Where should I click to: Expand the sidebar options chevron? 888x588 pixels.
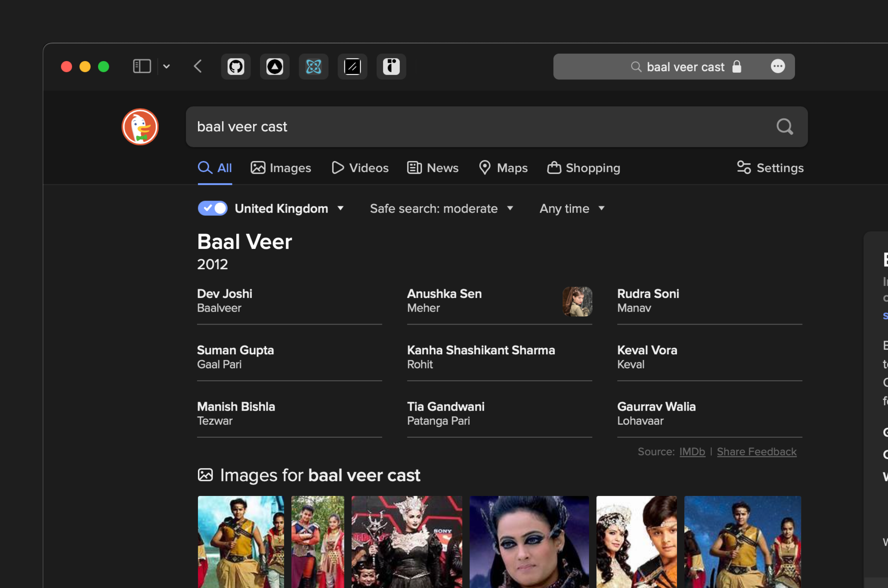point(167,66)
